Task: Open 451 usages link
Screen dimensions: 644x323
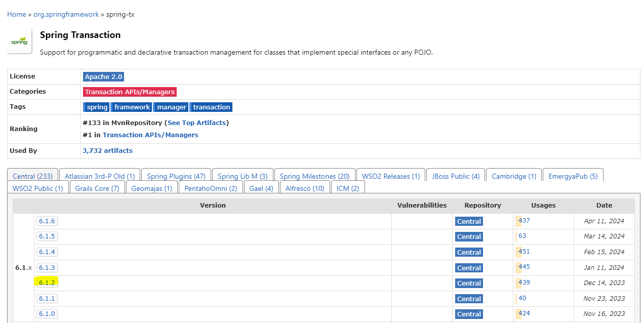Action: pos(524,252)
